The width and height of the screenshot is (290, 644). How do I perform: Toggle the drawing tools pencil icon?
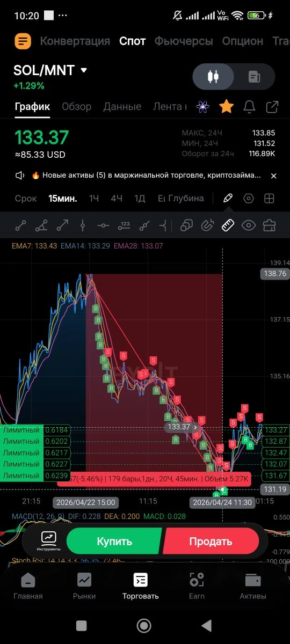228,198
